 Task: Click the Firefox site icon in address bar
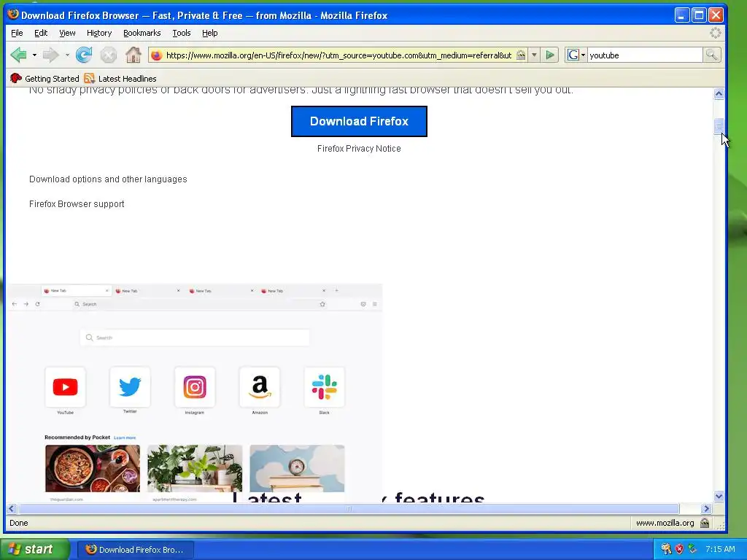coord(156,55)
